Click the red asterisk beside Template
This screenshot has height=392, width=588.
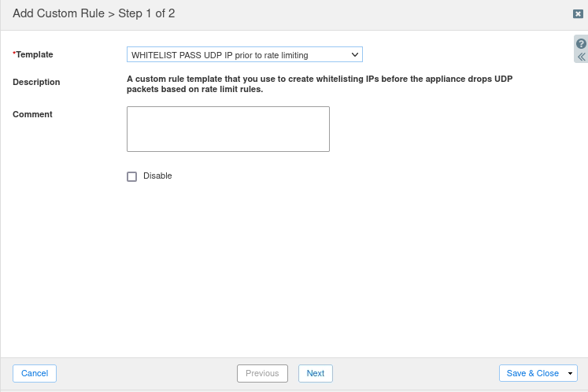14,54
